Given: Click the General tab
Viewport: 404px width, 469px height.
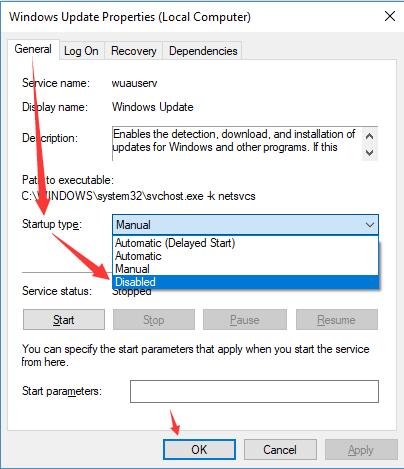Looking at the screenshot, I should tap(33, 49).
